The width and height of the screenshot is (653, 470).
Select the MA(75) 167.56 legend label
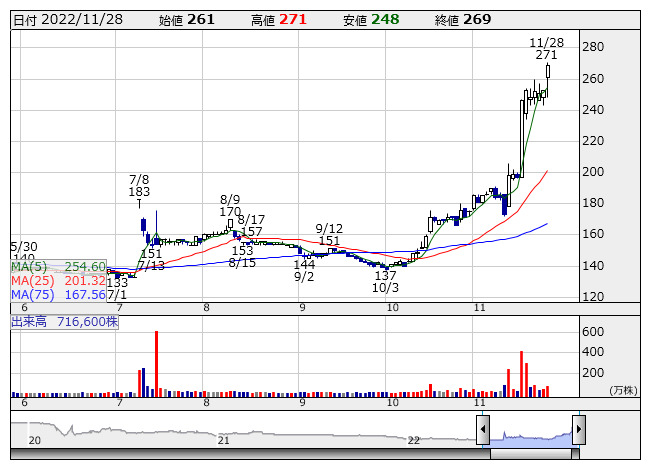coord(58,295)
